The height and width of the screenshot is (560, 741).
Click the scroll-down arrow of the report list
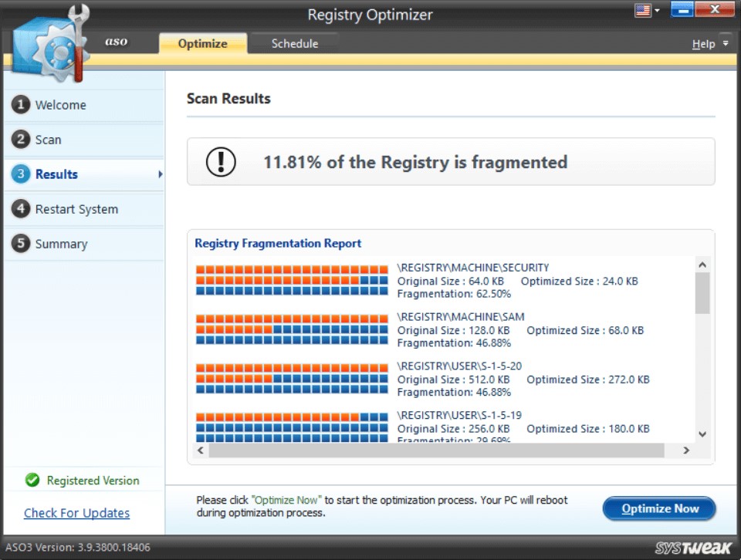(702, 434)
